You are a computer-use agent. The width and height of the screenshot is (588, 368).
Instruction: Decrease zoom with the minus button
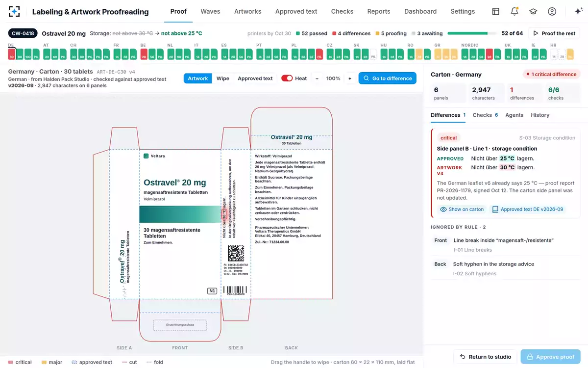click(317, 79)
